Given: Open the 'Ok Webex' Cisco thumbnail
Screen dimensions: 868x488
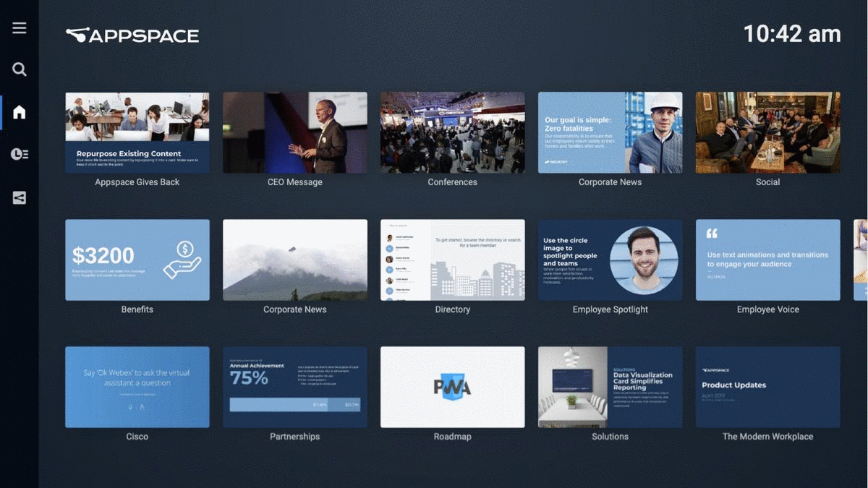Looking at the screenshot, I should [137, 387].
